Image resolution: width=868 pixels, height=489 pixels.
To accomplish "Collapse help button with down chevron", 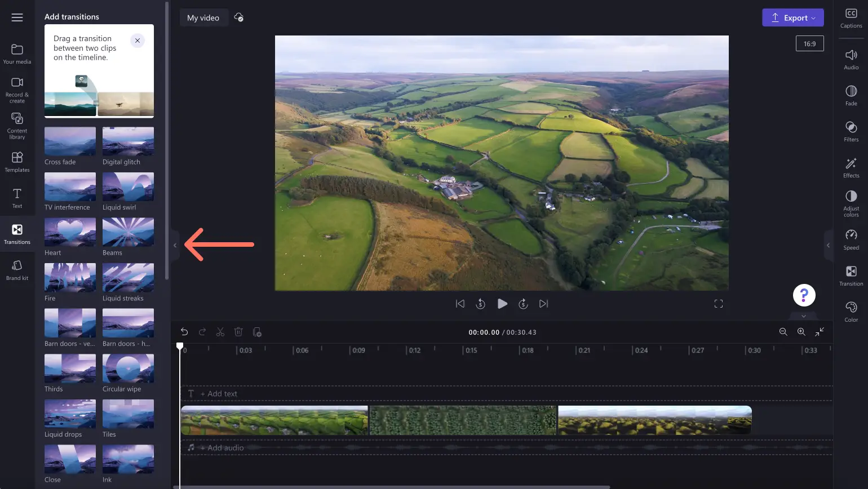I will pos(804,316).
